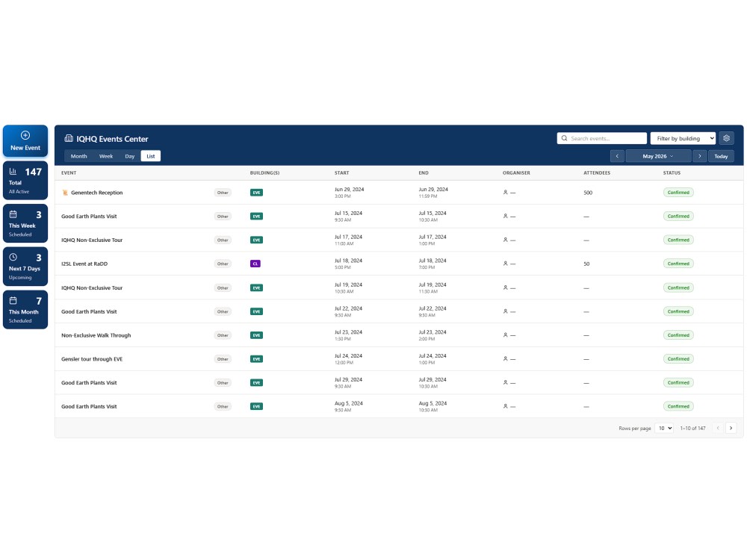
Task: Sort by the ORGANISER column header
Action: [516, 173]
